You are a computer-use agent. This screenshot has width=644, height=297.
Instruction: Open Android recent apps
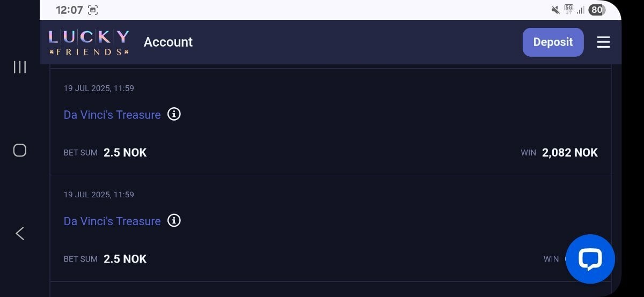pyautogui.click(x=20, y=67)
